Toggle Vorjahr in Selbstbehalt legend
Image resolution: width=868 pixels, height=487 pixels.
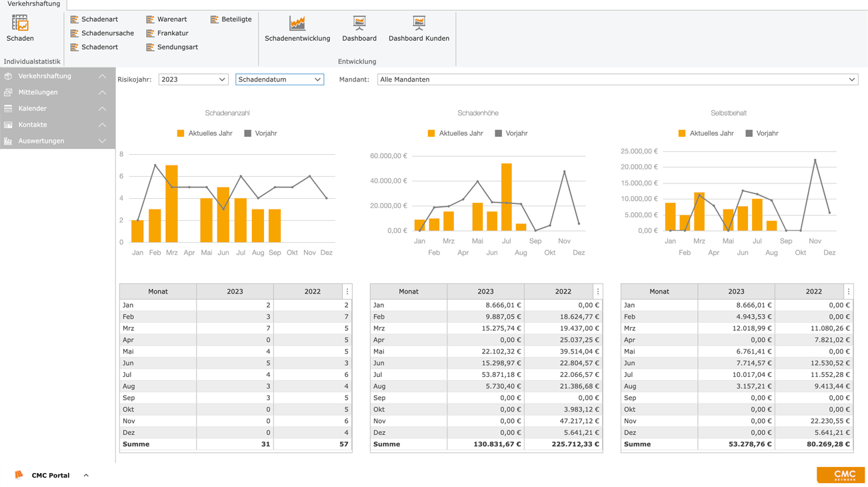[x=762, y=133]
